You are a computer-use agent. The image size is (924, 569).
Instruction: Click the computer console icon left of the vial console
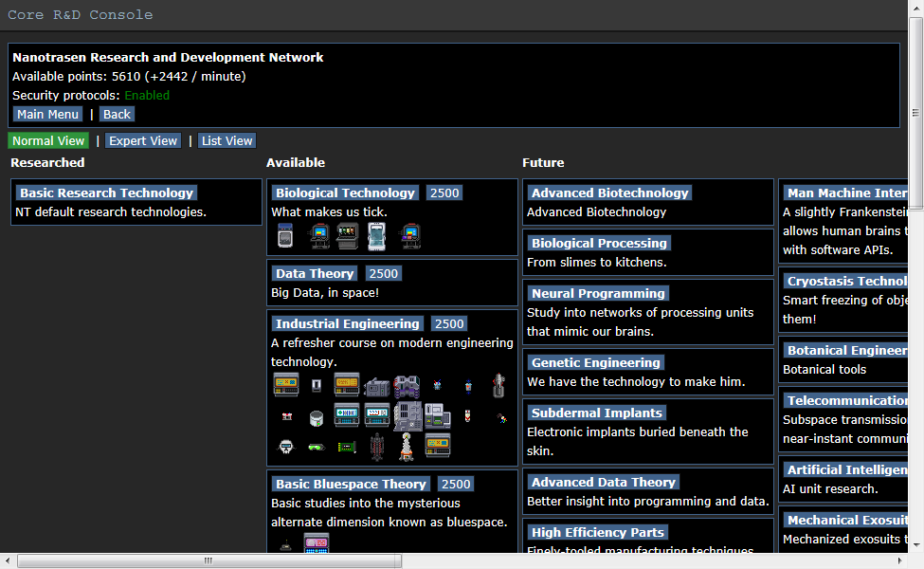point(319,236)
